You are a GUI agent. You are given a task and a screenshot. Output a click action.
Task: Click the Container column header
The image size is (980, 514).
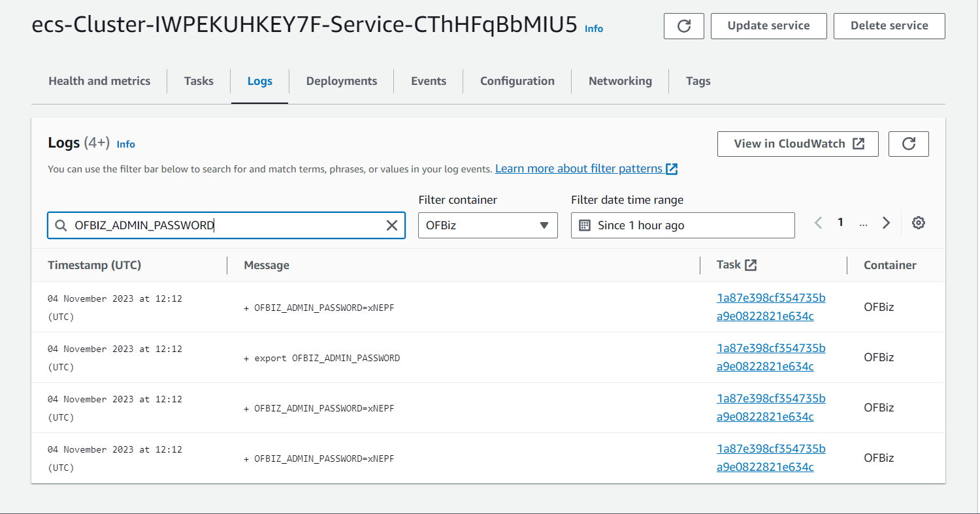pyautogui.click(x=890, y=265)
